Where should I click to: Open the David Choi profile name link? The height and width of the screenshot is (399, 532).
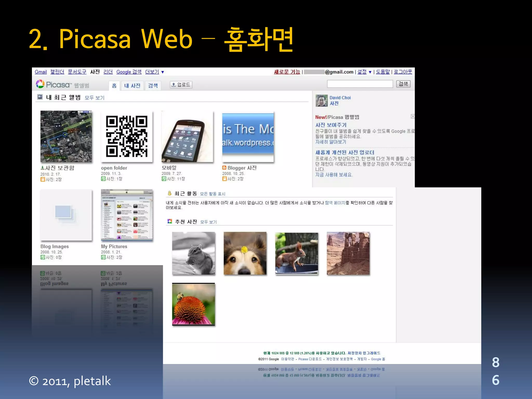tap(340, 98)
